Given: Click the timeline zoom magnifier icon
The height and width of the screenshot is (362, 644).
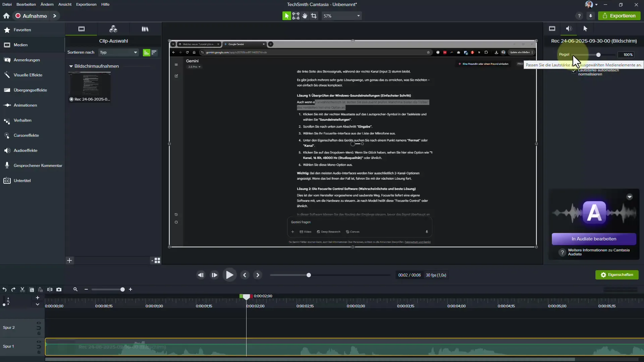Looking at the screenshot, I should coord(75,290).
